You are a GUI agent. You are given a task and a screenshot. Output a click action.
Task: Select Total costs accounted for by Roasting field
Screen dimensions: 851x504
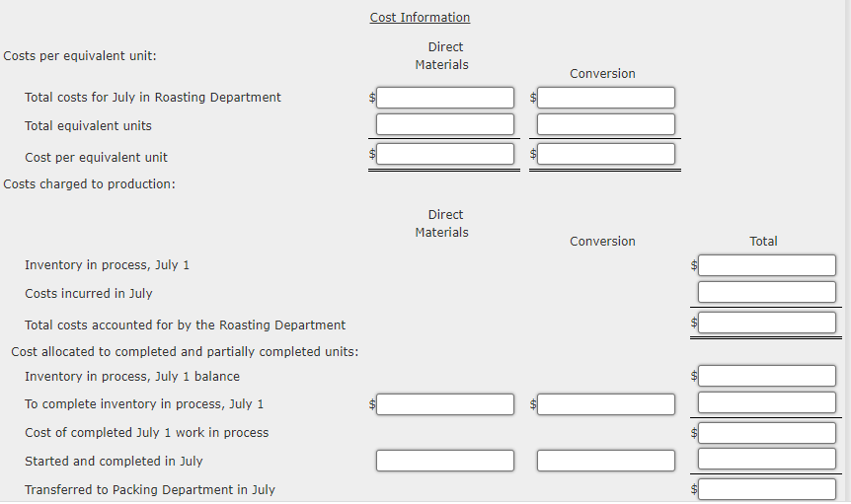coord(767,323)
